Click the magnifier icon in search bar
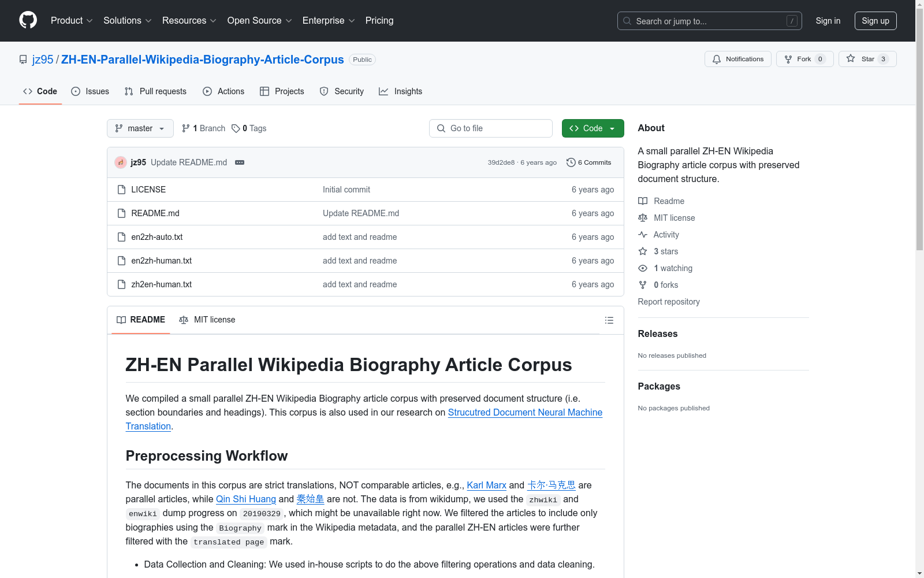Image resolution: width=924 pixels, height=578 pixels. pos(627,21)
